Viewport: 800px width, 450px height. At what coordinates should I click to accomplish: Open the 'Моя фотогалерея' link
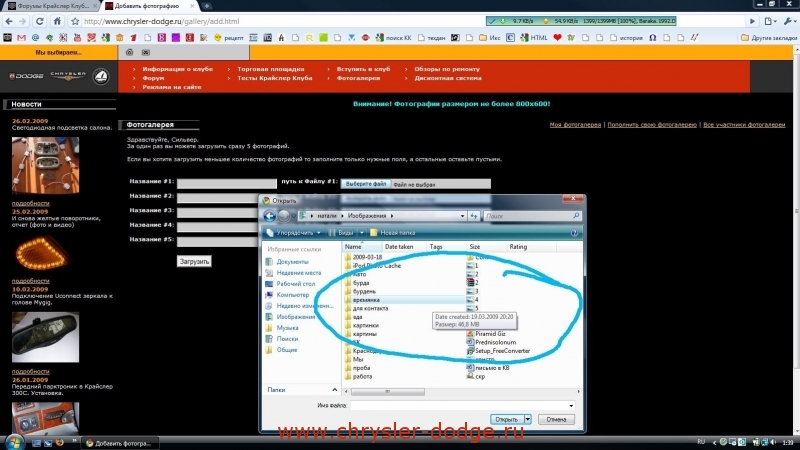tap(575, 124)
